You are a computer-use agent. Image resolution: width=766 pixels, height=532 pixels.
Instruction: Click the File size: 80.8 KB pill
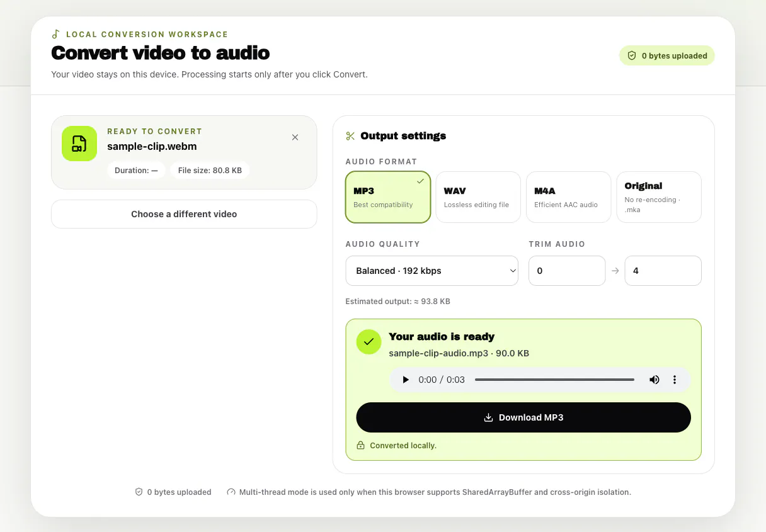(210, 170)
